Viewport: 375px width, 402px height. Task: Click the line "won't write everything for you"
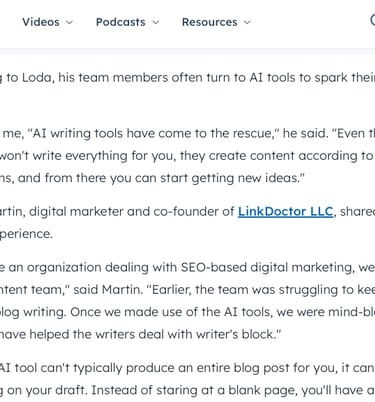[x=187, y=156]
